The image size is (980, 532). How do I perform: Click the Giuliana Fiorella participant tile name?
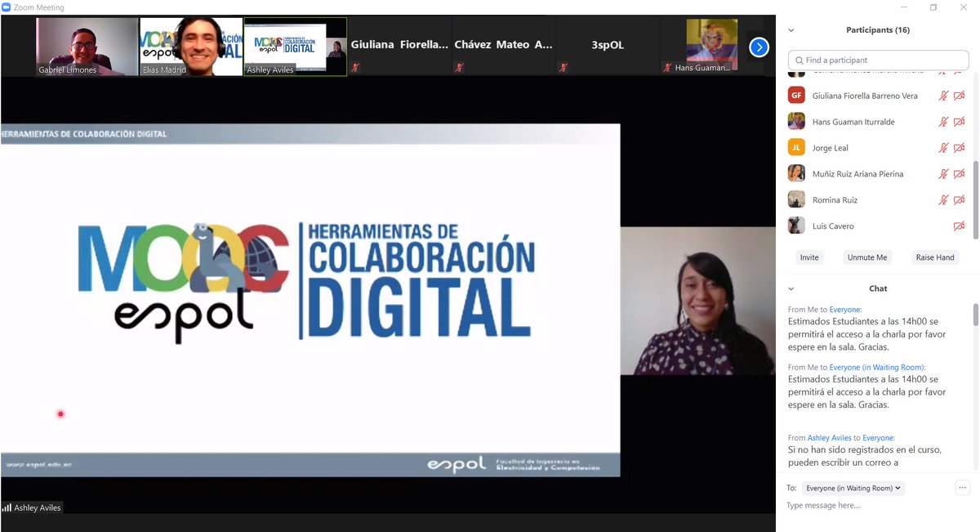click(x=399, y=45)
